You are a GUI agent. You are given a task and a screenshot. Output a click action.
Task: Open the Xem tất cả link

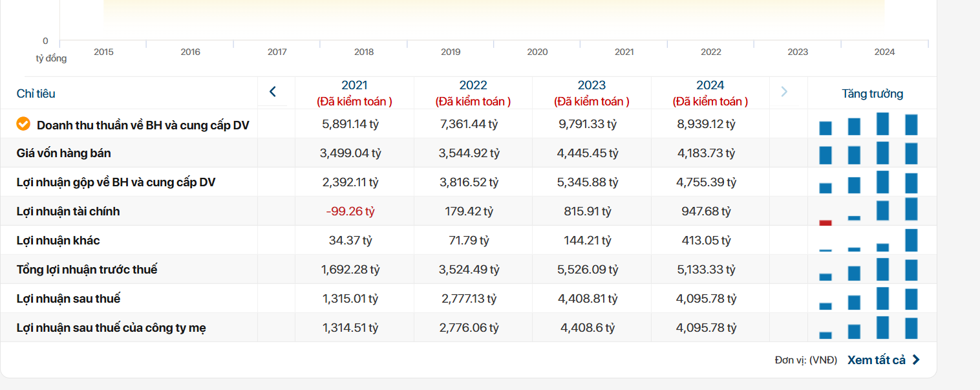coord(876,360)
